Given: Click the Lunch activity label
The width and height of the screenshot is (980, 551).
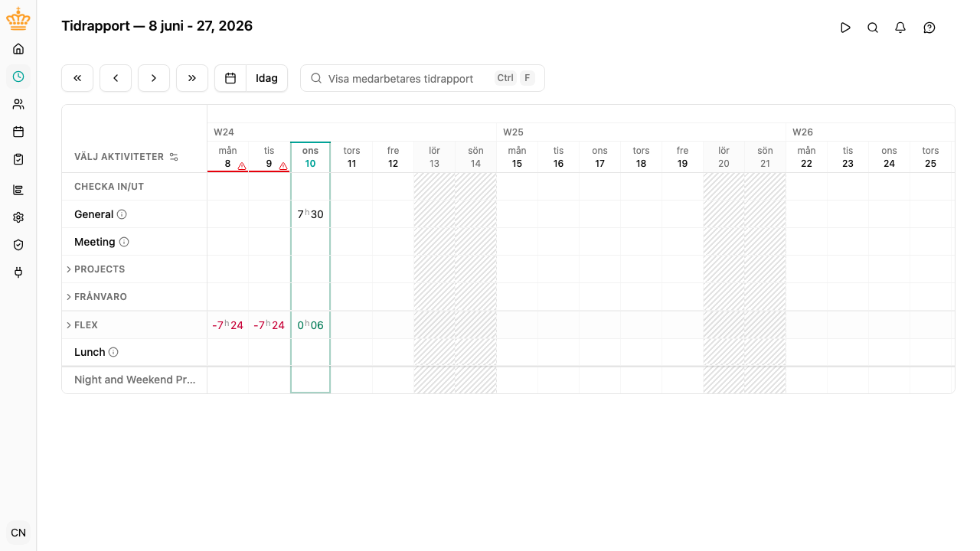Looking at the screenshot, I should point(90,352).
